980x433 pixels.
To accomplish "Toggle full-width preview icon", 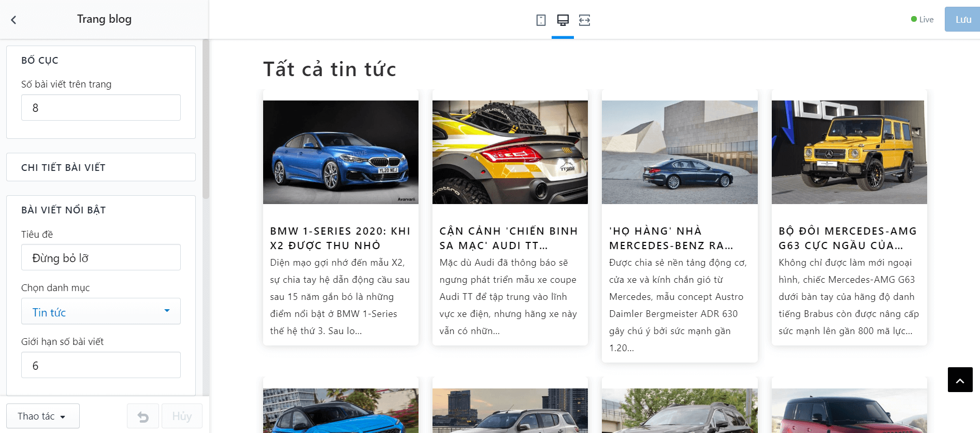I will pos(584,20).
